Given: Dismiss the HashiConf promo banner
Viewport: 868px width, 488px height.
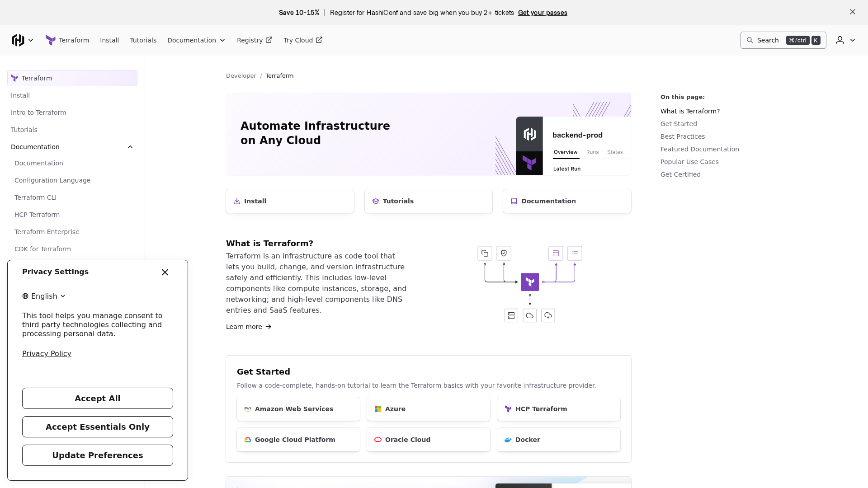Looking at the screenshot, I should pyautogui.click(x=853, y=12).
